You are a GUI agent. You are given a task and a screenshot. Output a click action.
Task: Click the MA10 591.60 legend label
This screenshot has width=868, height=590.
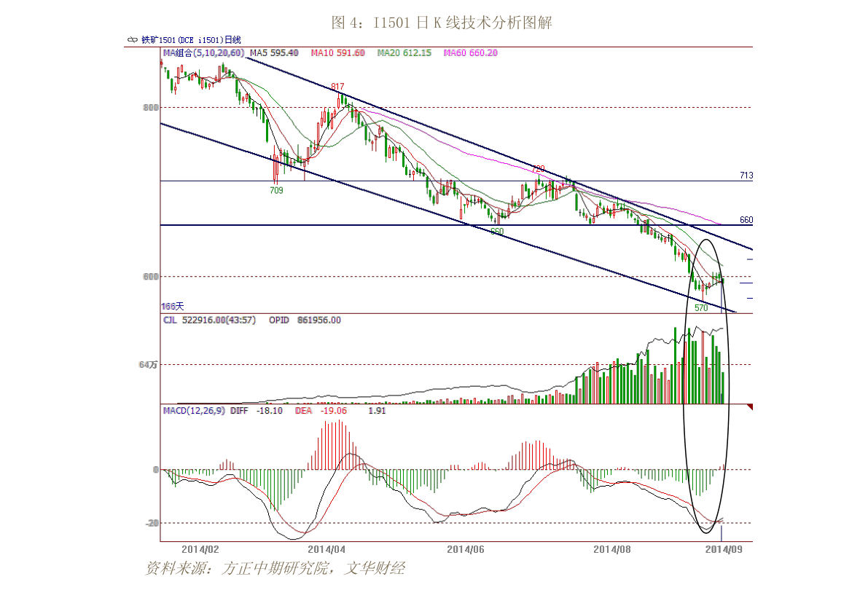pyautogui.click(x=337, y=53)
